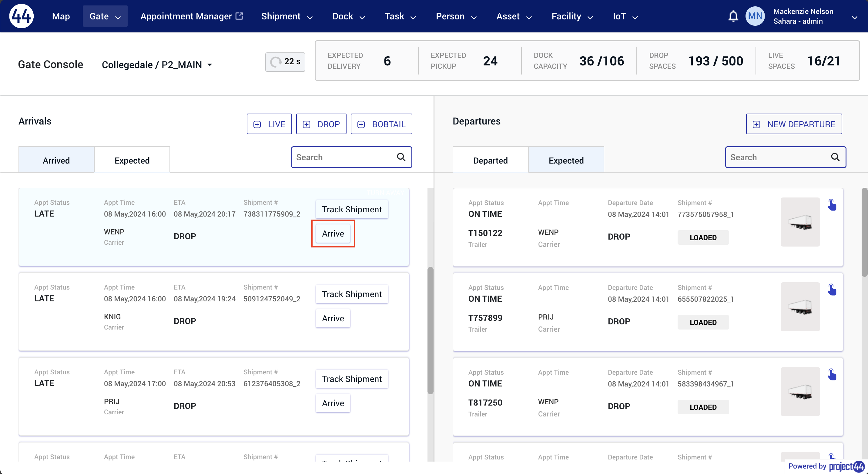Switch to the Expected arrivals tab

(x=132, y=160)
